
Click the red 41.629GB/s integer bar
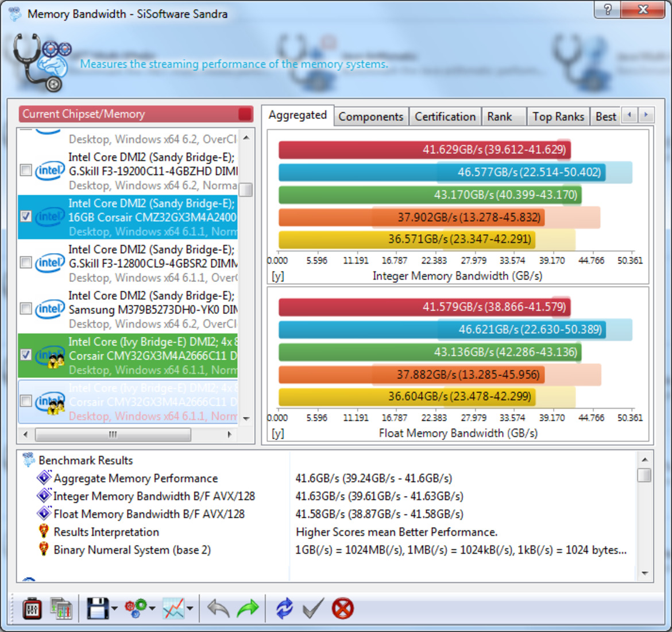coord(424,149)
